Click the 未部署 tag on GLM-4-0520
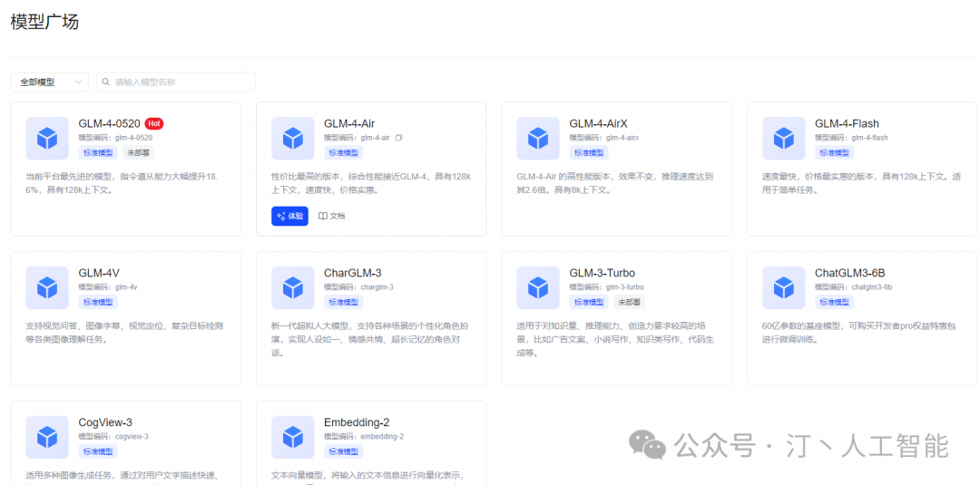980x485 pixels. point(138,152)
